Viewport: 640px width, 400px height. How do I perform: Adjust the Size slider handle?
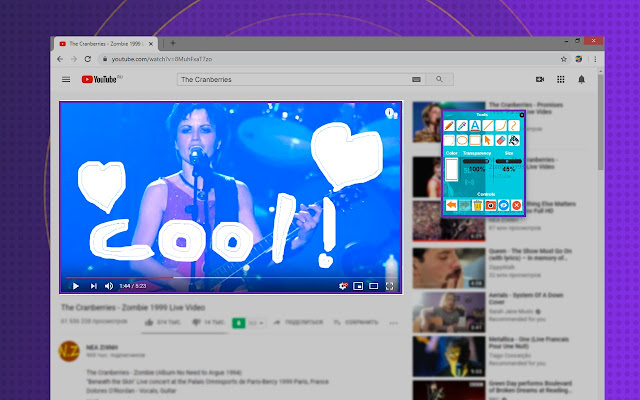[507, 161]
